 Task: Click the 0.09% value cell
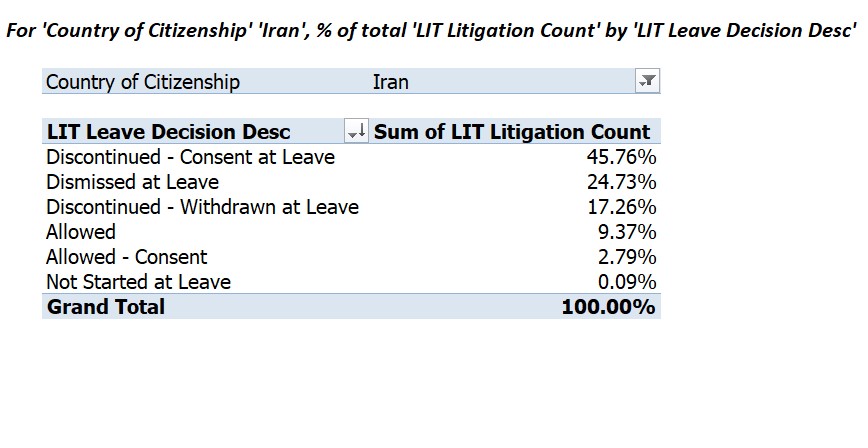[x=627, y=281]
